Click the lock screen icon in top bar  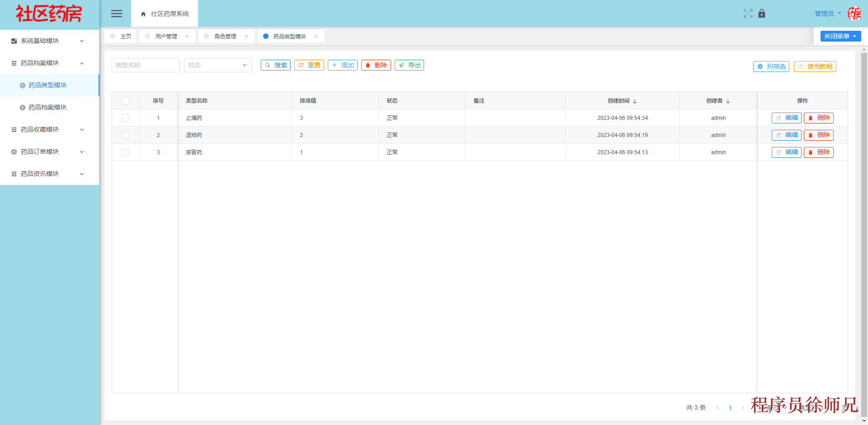point(762,14)
